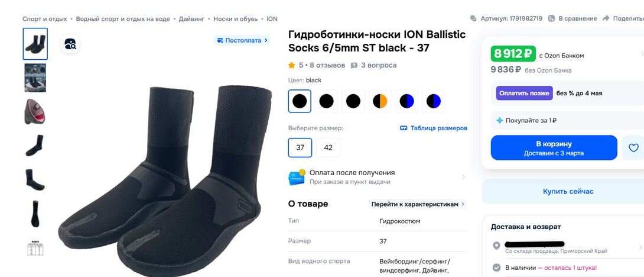Viewport: 644px width, 277px height.
Task: Click the compare icon next to В сравнение
Action: click(x=552, y=18)
